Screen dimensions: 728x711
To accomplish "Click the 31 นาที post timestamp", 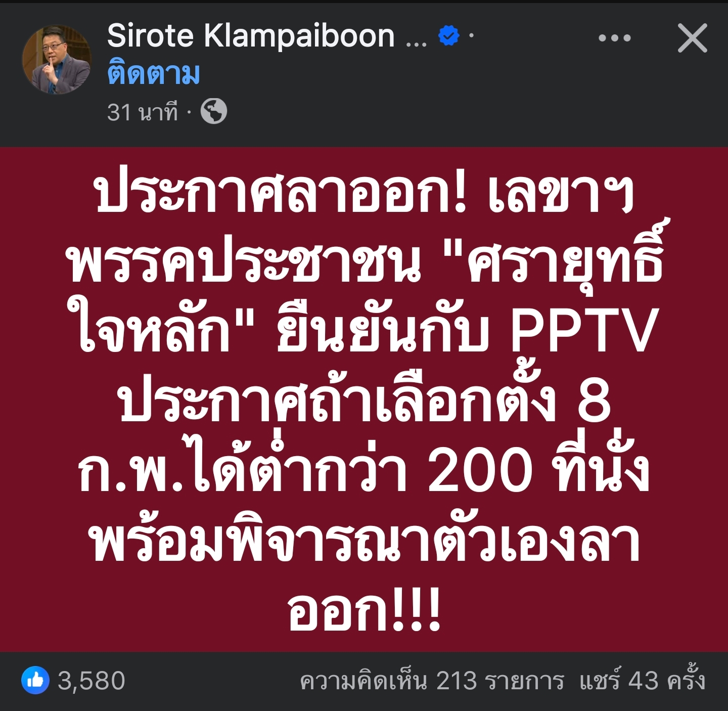I will (143, 112).
